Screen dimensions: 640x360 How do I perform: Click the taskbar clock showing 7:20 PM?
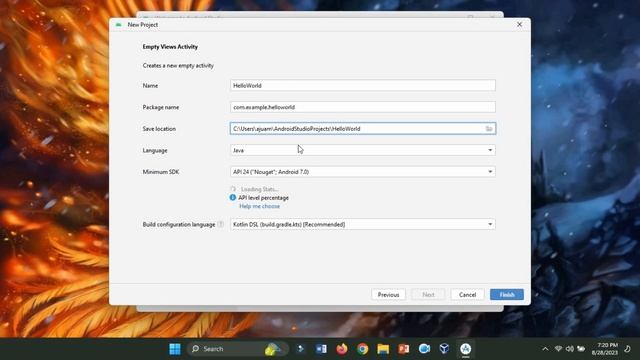click(x=605, y=349)
